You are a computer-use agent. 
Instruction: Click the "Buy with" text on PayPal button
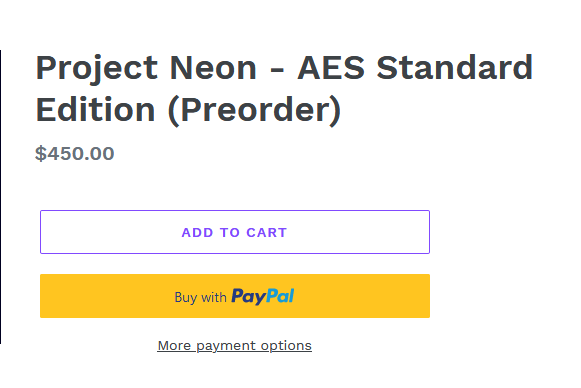200,297
